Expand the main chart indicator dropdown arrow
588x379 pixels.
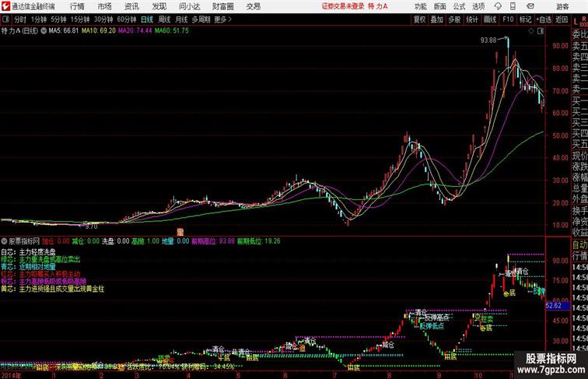click(44, 31)
